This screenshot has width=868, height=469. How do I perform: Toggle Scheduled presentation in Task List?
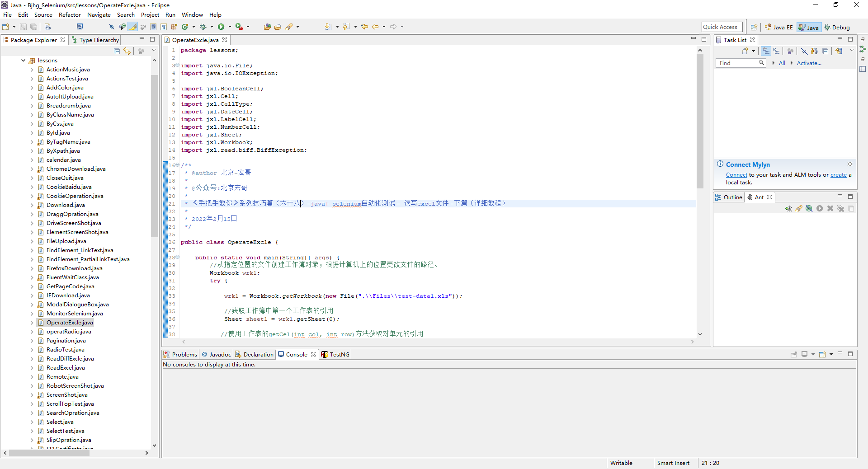click(776, 51)
